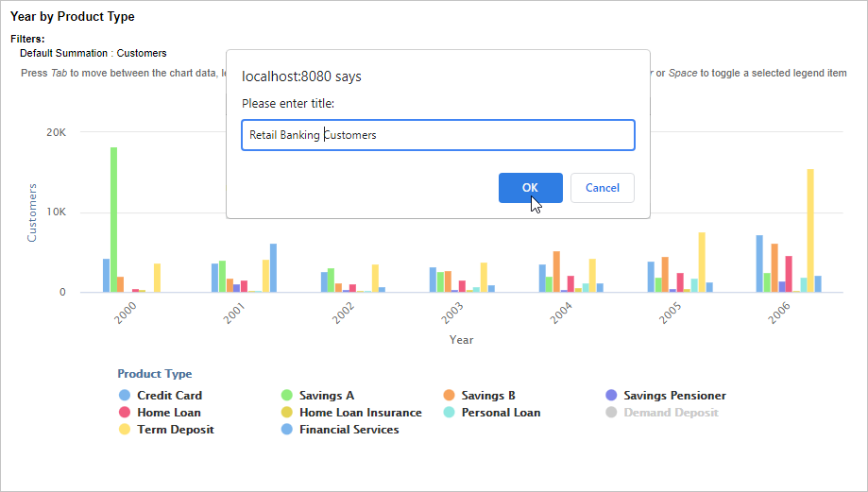Click the orange Savings B bar in 2004

556,271
